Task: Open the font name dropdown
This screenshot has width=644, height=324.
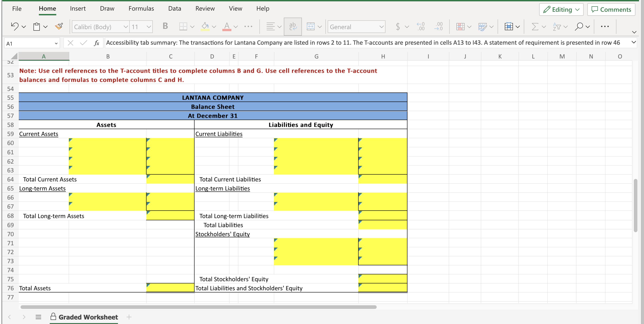Action: (126, 27)
